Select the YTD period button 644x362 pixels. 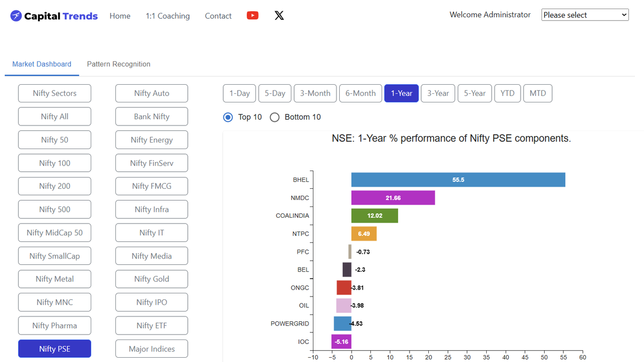click(507, 93)
